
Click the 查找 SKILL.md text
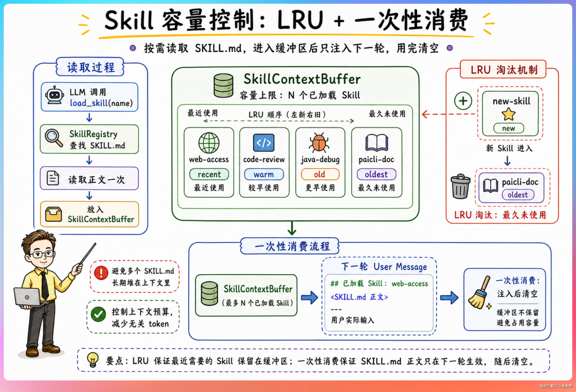pos(97,146)
